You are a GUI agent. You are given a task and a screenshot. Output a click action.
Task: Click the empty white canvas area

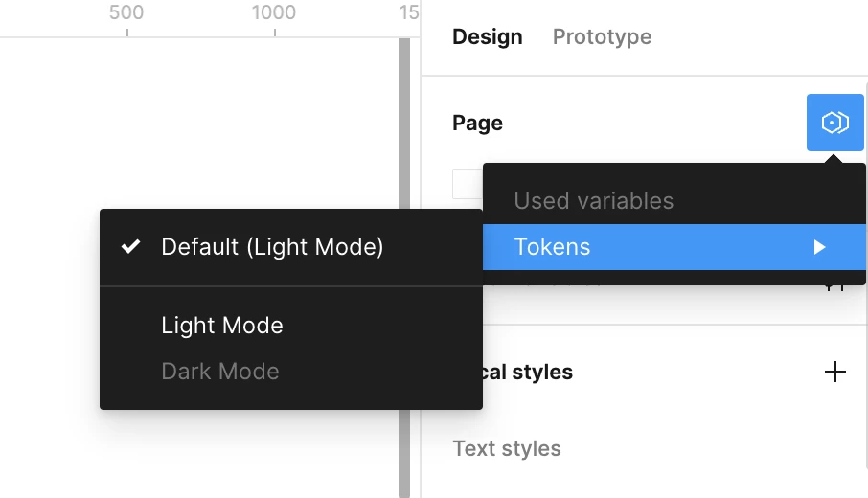coord(199,122)
